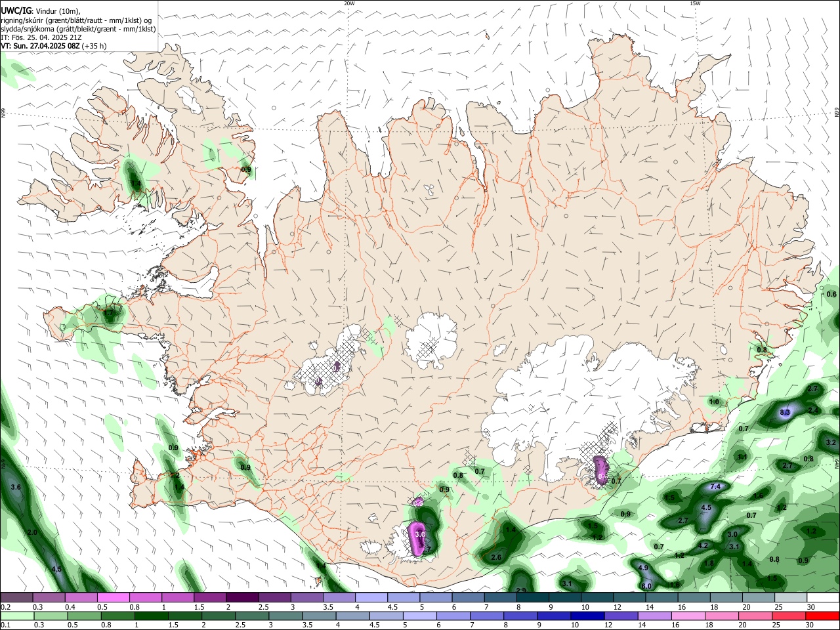The height and width of the screenshot is (630, 840).
Task: Click the 8.3 precipitation value off the east coast
Action: (x=784, y=412)
